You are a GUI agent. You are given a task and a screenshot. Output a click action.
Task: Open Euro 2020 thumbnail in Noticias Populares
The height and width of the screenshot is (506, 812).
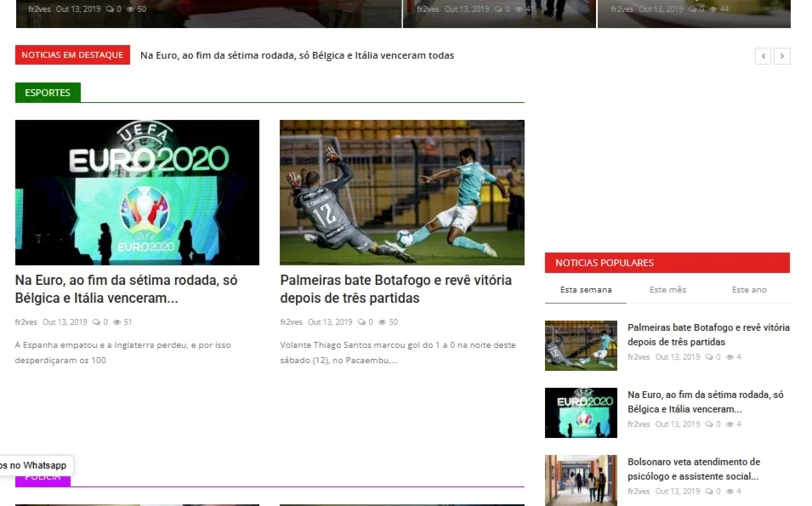pyautogui.click(x=581, y=412)
